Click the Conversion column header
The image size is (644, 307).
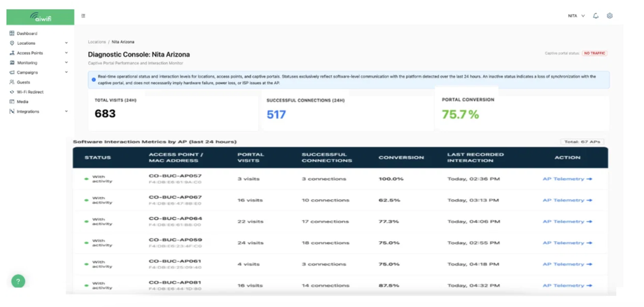pyautogui.click(x=401, y=158)
